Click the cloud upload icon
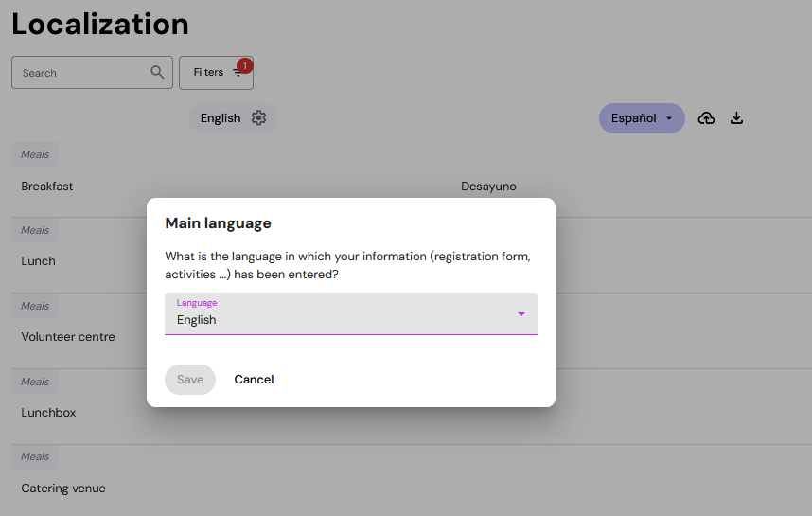The width and height of the screenshot is (812, 516). pyautogui.click(x=706, y=118)
